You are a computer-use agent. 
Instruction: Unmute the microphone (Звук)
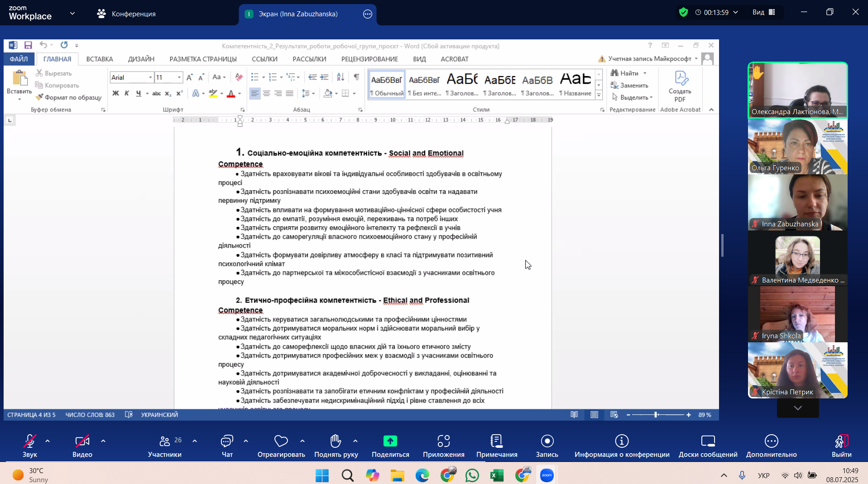coord(30,446)
